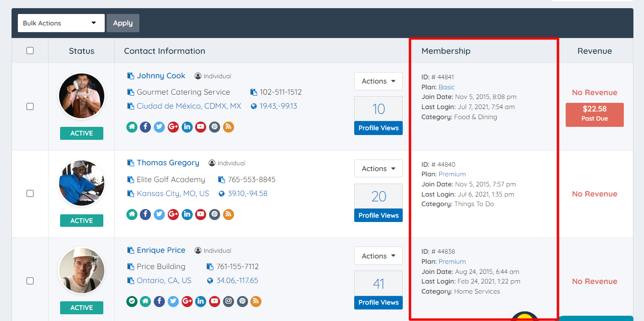Click ACTIVE status badge for Johnny Cook
The image size is (644, 321).
point(82,133)
